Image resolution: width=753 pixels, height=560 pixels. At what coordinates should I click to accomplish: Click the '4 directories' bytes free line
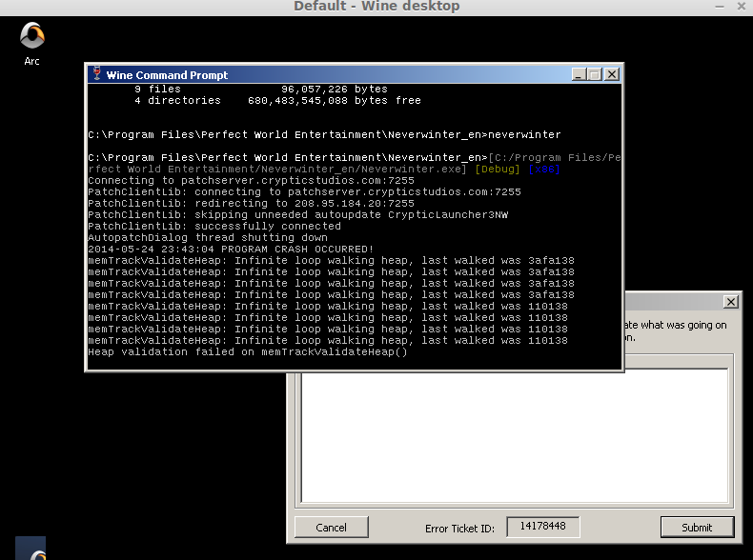click(277, 100)
